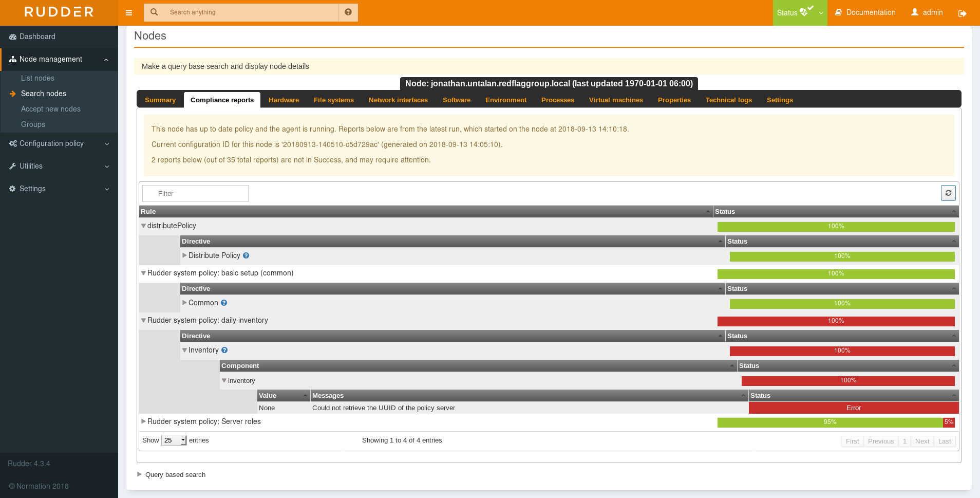The image size is (980, 498).
Task: Open the Environment tab
Action: (506, 100)
